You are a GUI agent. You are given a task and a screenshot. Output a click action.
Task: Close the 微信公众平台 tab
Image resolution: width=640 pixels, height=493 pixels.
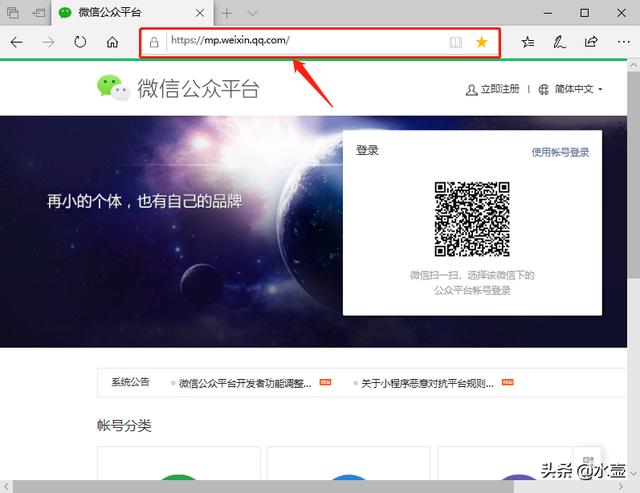[x=200, y=13]
